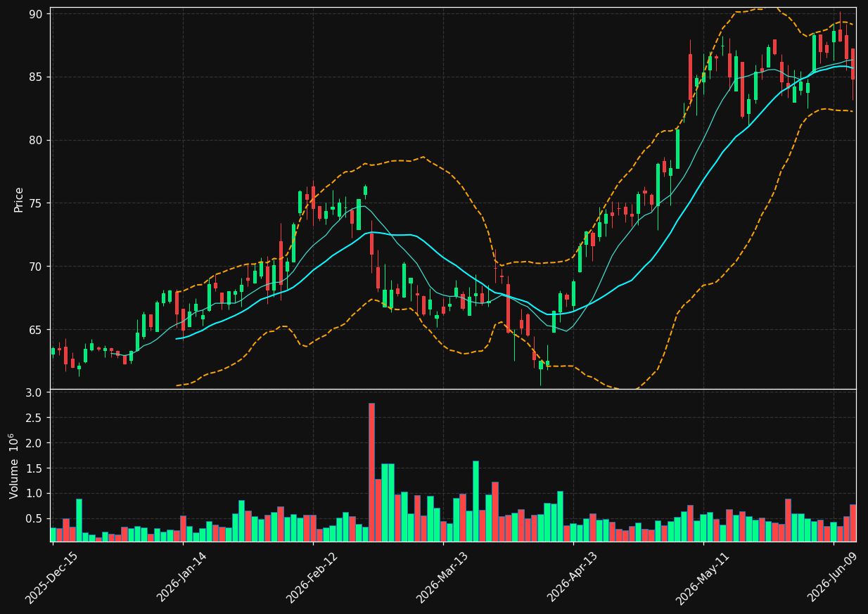The width and height of the screenshot is (868, 614).
Task: Click the 2026-Jan-14 date label
Action: pos(182,577)
